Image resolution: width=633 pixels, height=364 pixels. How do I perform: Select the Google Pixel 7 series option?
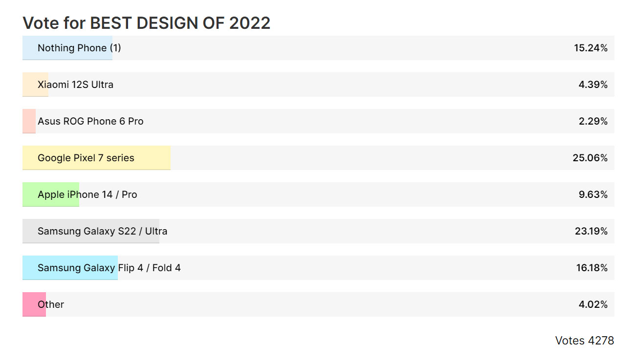pyautogui.click(x=318, y=158)
